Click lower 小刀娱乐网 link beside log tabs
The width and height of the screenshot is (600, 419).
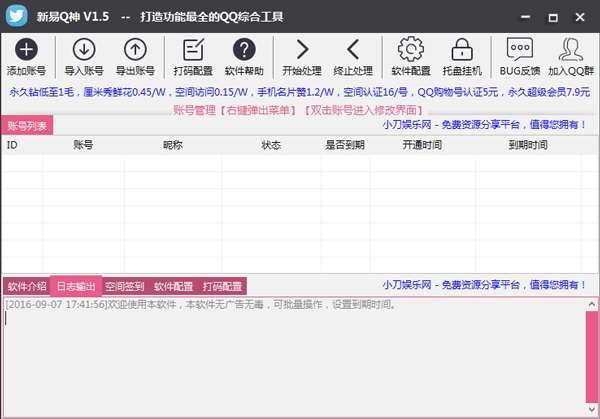484,285
